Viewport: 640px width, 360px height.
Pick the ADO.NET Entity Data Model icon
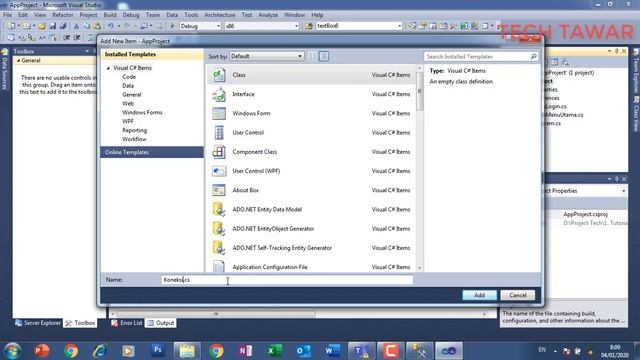tap(219, 209)
